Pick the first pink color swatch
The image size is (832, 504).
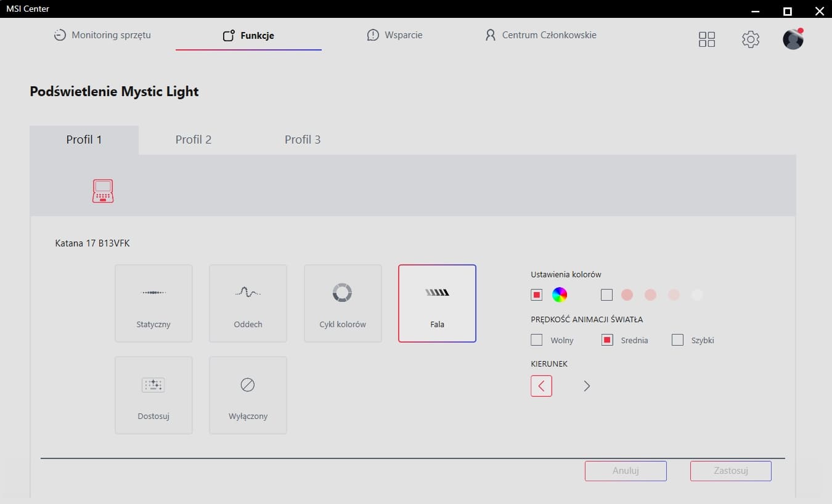pyautogui.click(x=627, y=295)
